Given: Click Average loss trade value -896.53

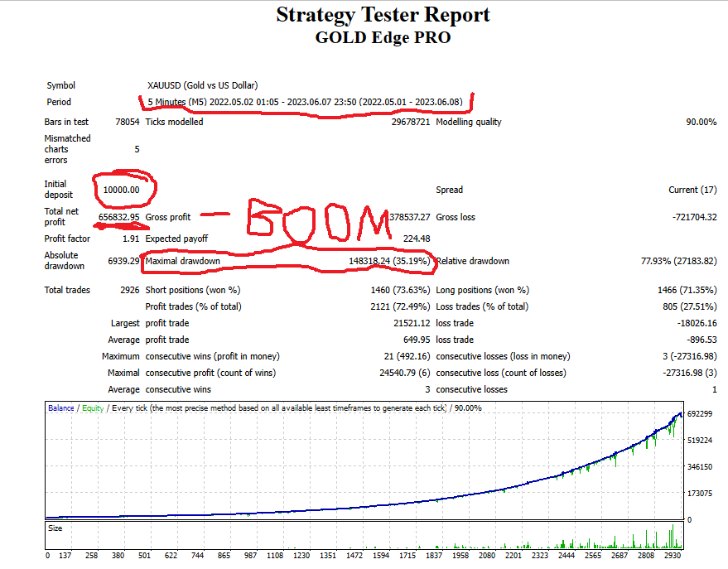Looking at the screenshot, I should (x=701, y=340).
